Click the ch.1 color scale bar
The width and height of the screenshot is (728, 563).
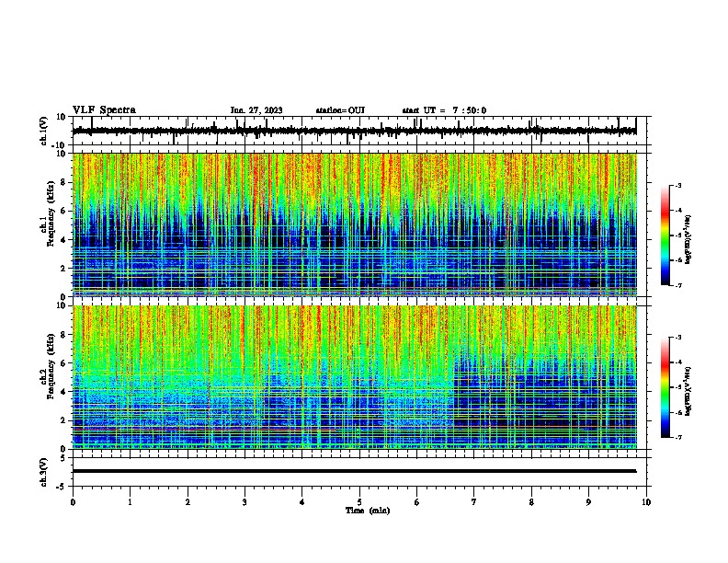[x=665, y=236]
